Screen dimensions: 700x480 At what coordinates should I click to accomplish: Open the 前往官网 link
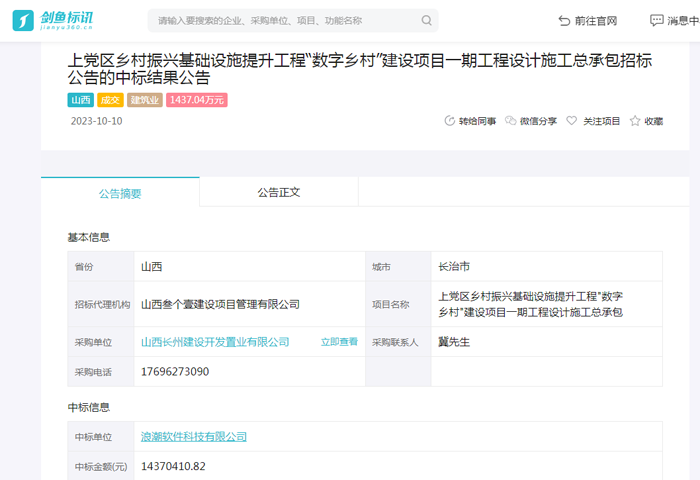[588, 21]
